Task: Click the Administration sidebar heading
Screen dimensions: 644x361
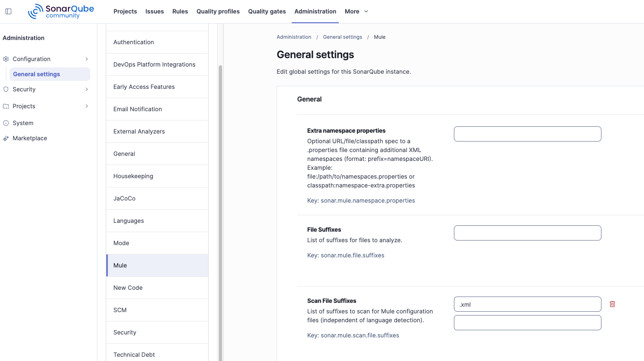Action: [x=24, y=38]
